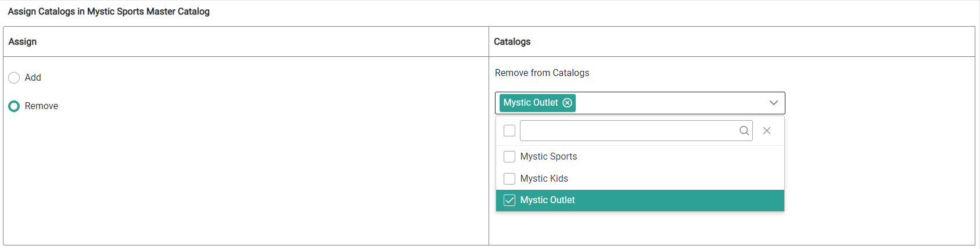Click the Assign Catalogs in Mystic Sports title
The width and height of the screenshot is (980, 249).
[109, 12]
